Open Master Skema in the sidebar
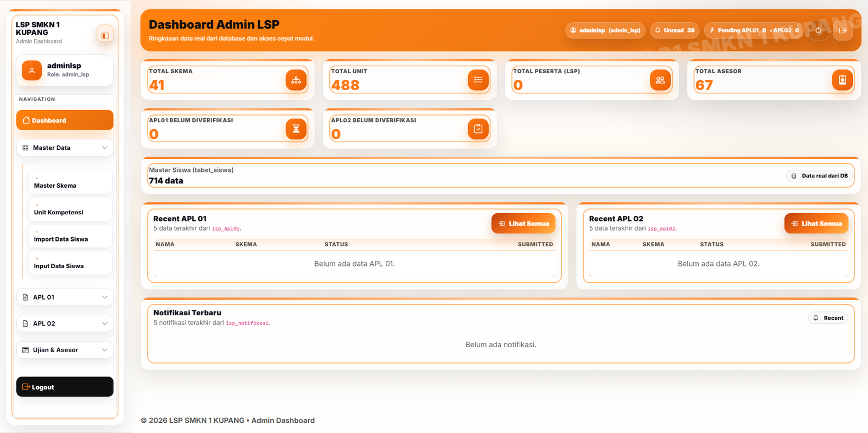 click(70, 182)
